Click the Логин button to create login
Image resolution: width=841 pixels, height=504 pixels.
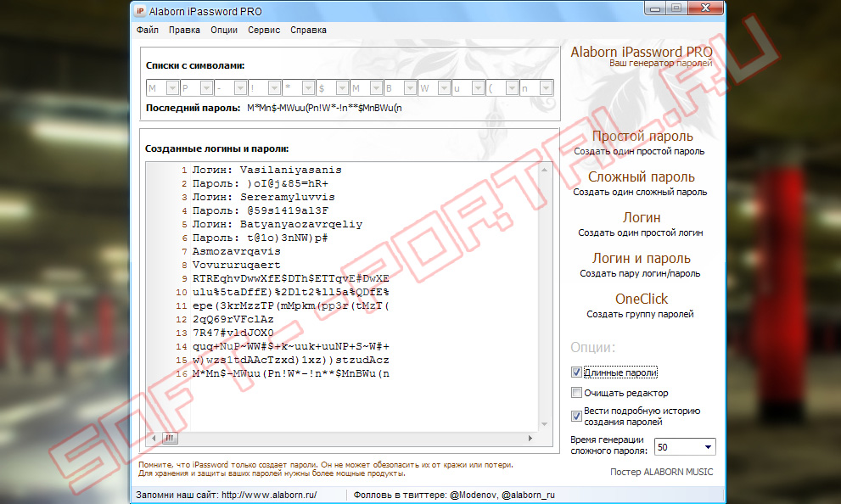coord(642,218)
